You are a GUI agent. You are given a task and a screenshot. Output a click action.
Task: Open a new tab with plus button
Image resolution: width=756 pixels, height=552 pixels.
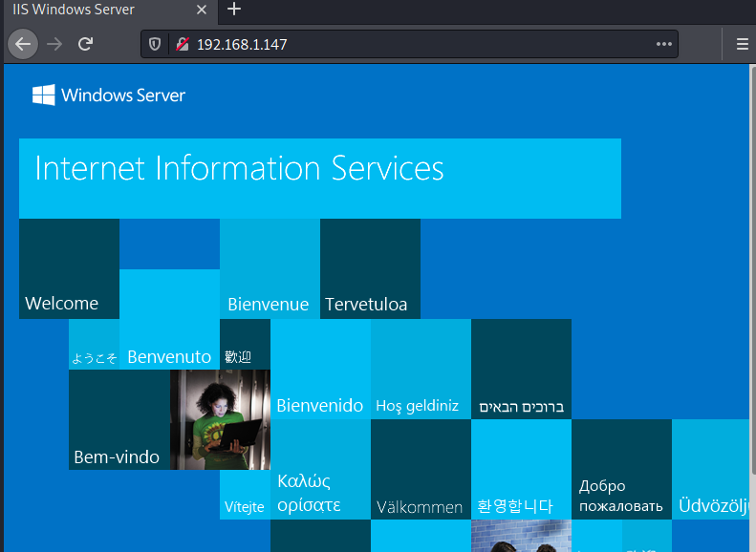pos(234,10)
